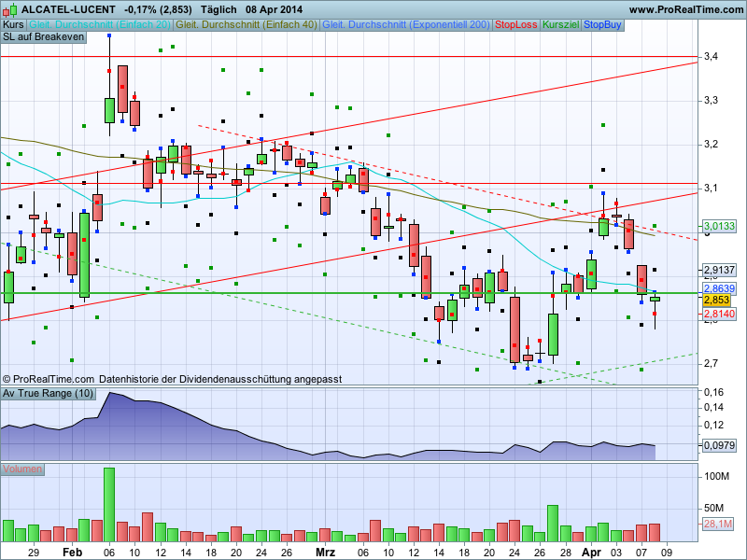This screenshot has height=560, width=747.
Task: Click the 28,1M volume value tag
Action: (718, 525)
